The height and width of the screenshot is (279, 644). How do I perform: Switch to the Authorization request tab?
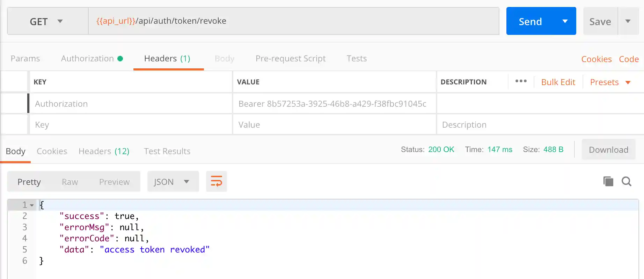[x=92, y=59]
